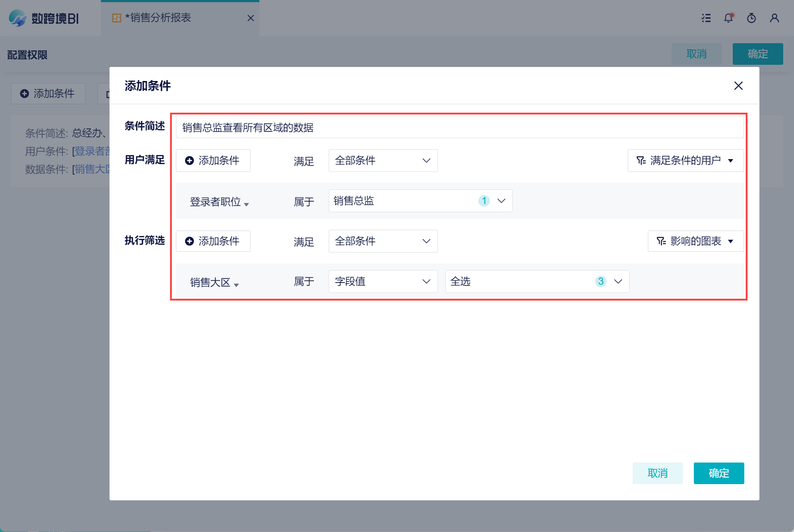The width and height of the screenshot is (794, 532).
Task: Click 添加条件 in the 执行筛选 row
Action: click(213, 241)
